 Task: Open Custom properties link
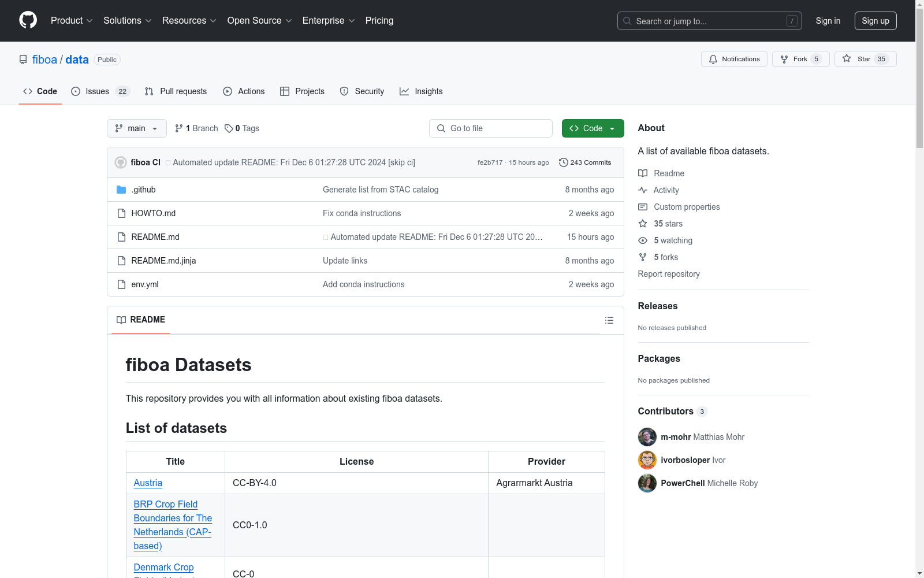[679, 207]
